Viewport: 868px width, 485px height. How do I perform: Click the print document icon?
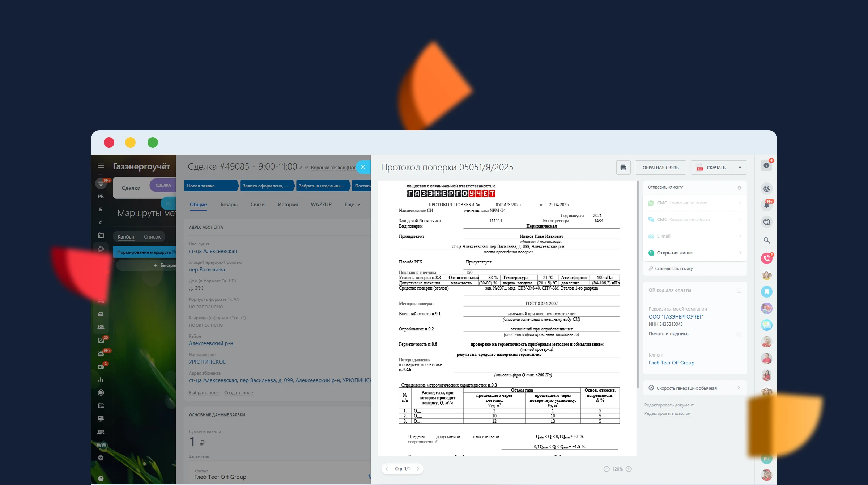(623, 168)
